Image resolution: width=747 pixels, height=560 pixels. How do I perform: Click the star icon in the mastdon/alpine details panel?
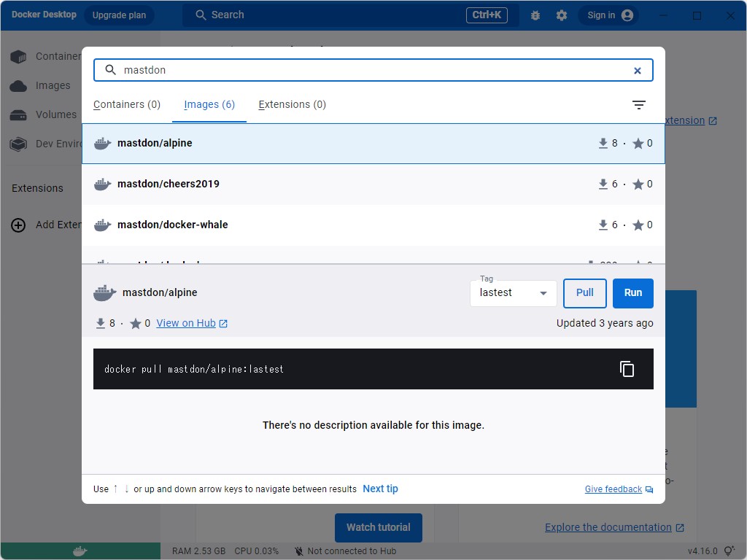pyautogui.click(x=135, y=324)
